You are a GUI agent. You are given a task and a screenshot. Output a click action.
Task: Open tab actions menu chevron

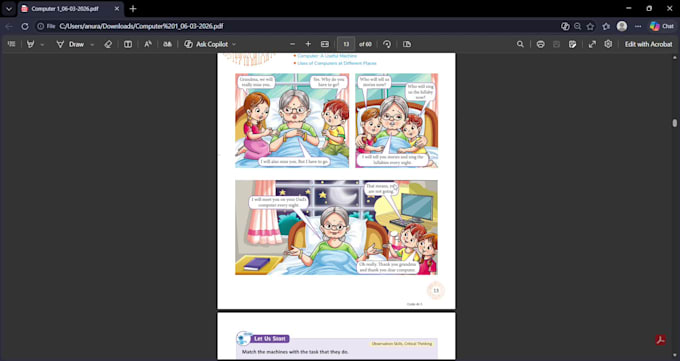[x=9, y=9]
